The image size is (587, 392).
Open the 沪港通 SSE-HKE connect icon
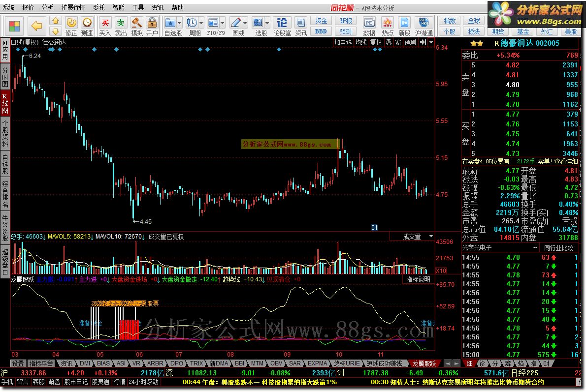424,26
